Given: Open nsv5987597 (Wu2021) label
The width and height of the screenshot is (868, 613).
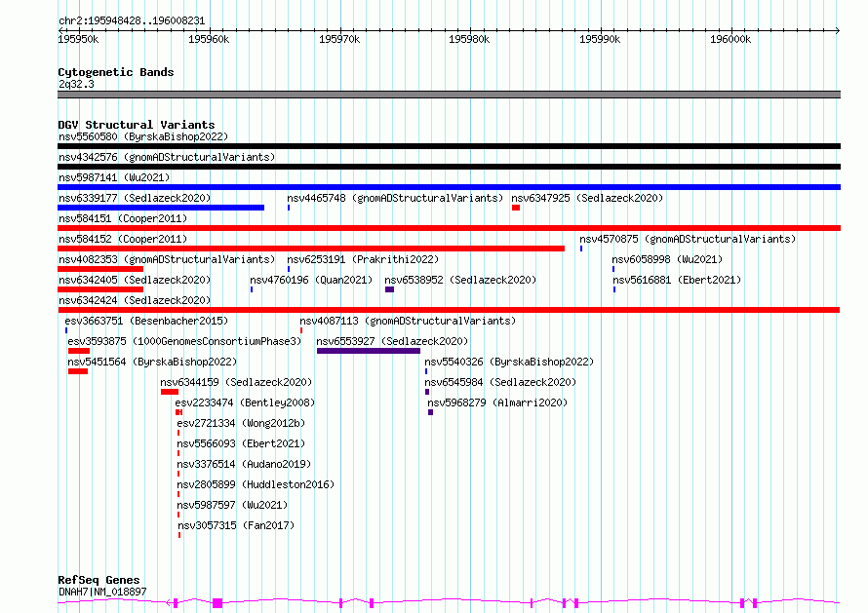Looking at the screenshot, I should [x=232, y=505].
